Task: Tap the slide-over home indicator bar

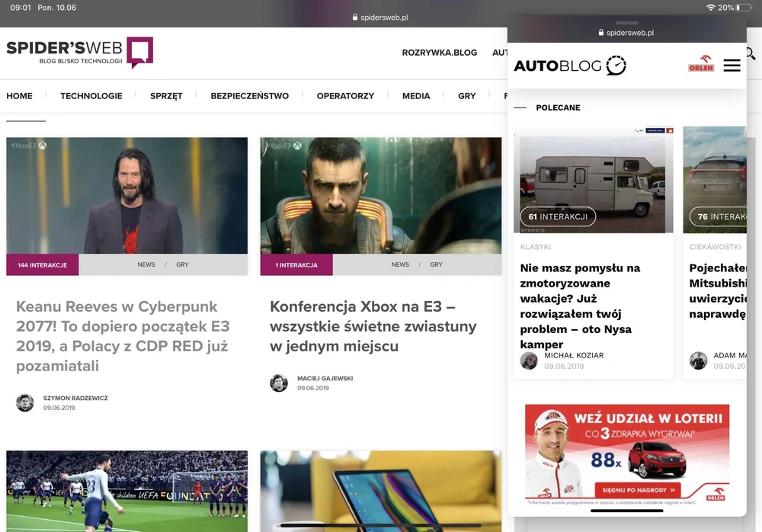Action: (627, 511)
